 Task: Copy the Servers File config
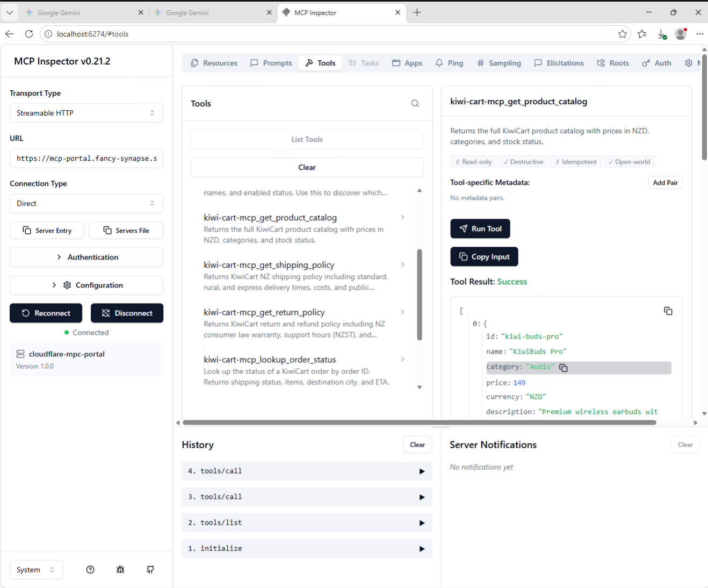pyautogui.click(x=126, y=230)
